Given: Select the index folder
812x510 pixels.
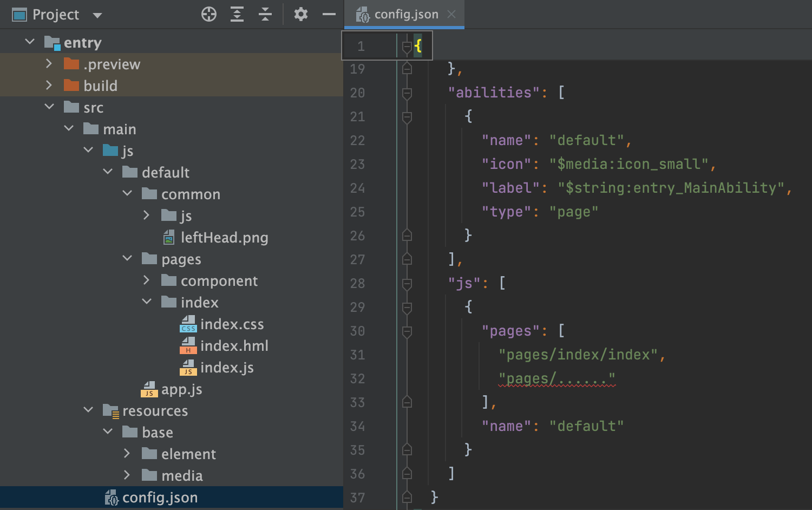Looking at the screenshot, I should [x=200, y=302].
